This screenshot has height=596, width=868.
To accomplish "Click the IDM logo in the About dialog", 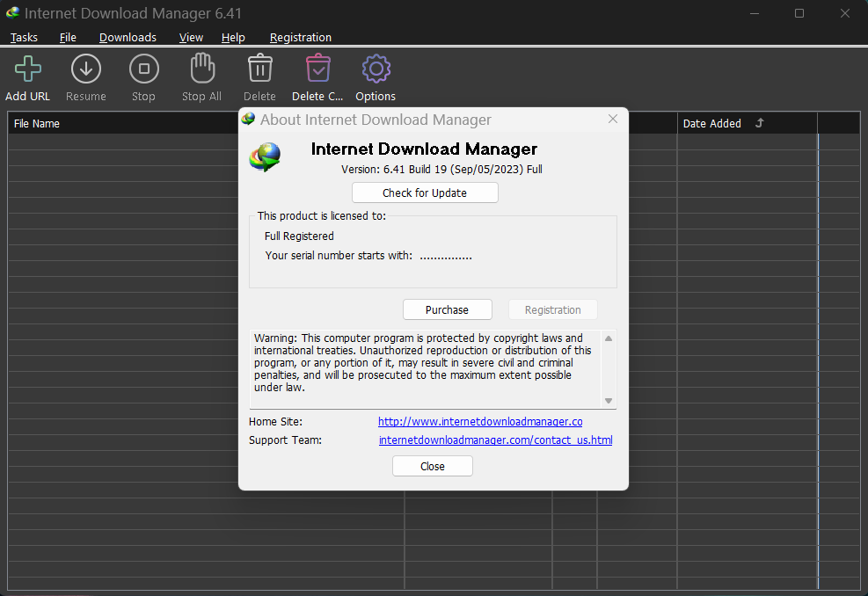I will (x=265, y=157).
